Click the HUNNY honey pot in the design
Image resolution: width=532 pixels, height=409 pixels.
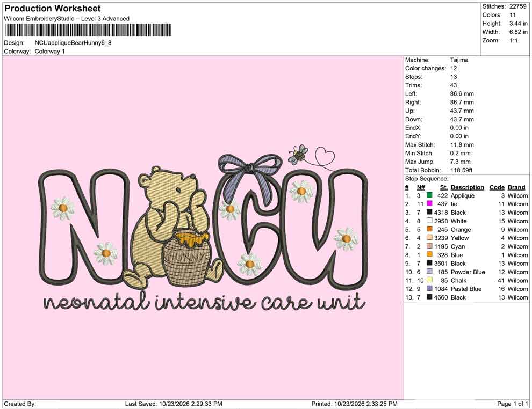tap(188, 258)
